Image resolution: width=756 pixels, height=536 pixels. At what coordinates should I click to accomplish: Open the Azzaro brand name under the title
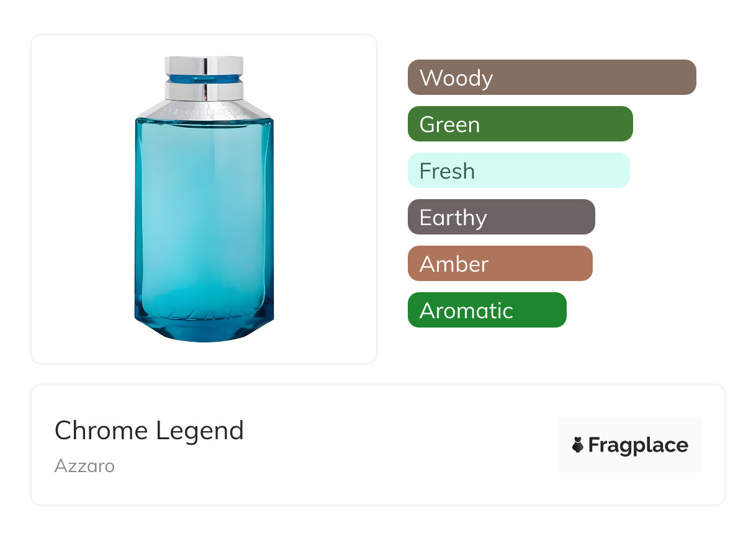(84, 466)
